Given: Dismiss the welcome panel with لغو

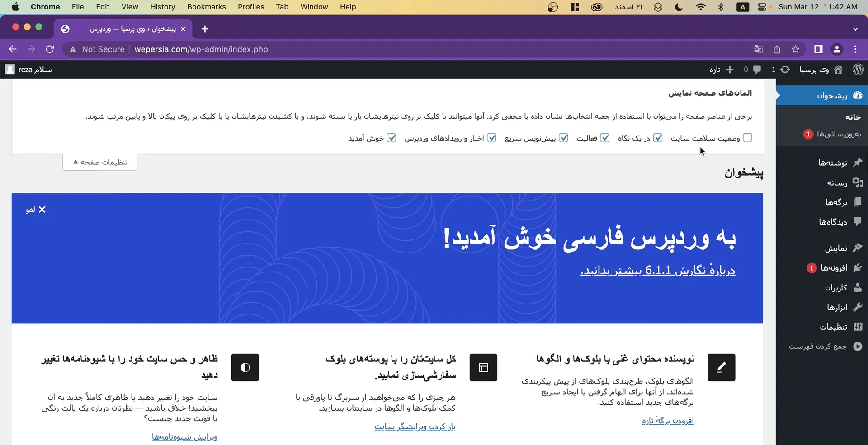Looking at the screenshot, I should [x=36, y=210].
